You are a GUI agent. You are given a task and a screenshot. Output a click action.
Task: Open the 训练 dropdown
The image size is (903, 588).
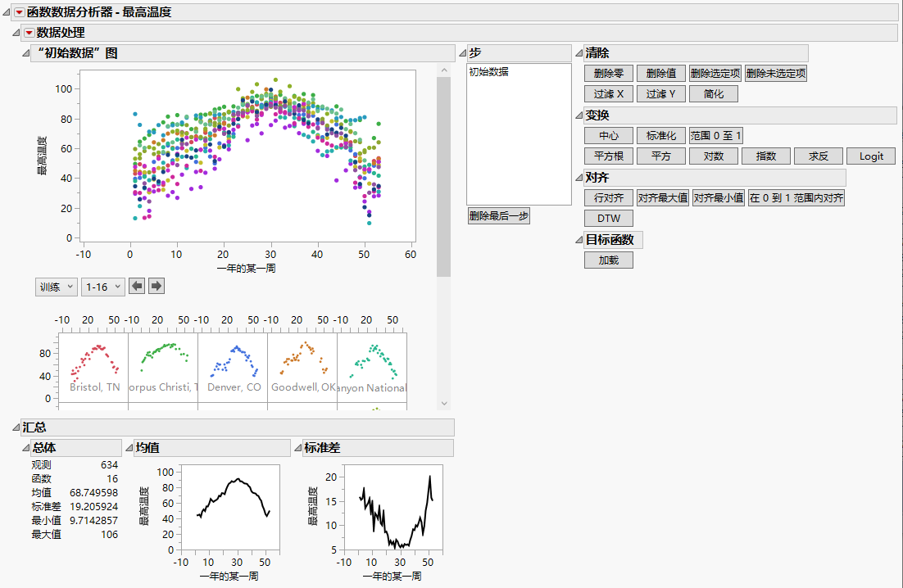tap(56, 287)
